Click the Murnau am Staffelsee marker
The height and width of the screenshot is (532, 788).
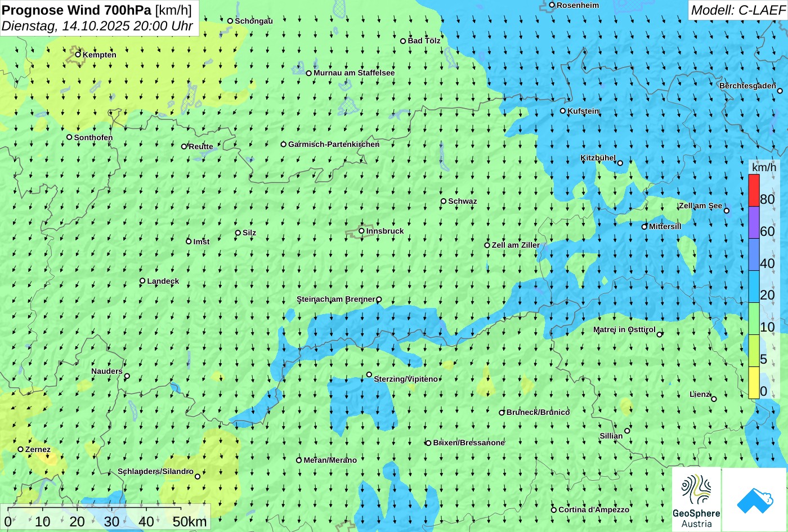pos(309,73)
